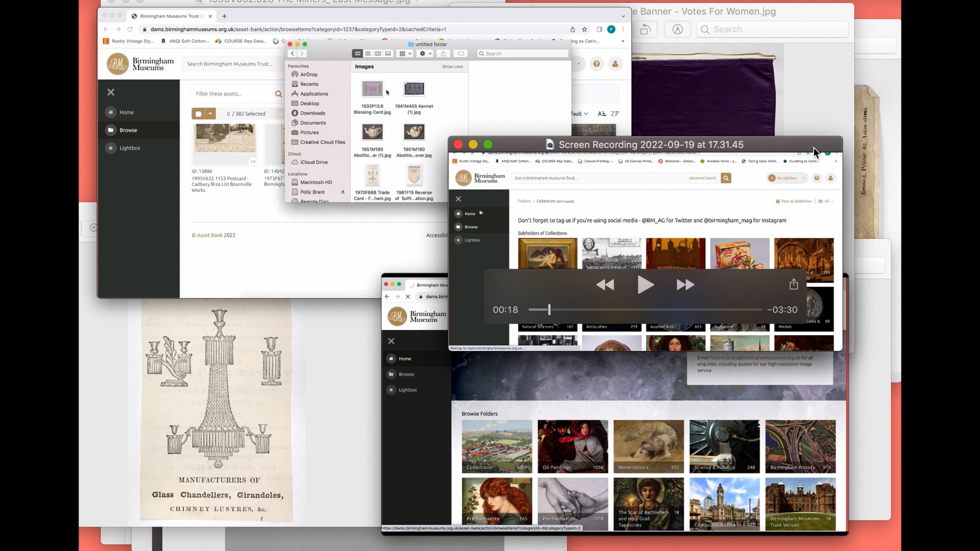Open share menu in QuickTime player controls
This screenshot has height=551, width=980.
(793, 284)
